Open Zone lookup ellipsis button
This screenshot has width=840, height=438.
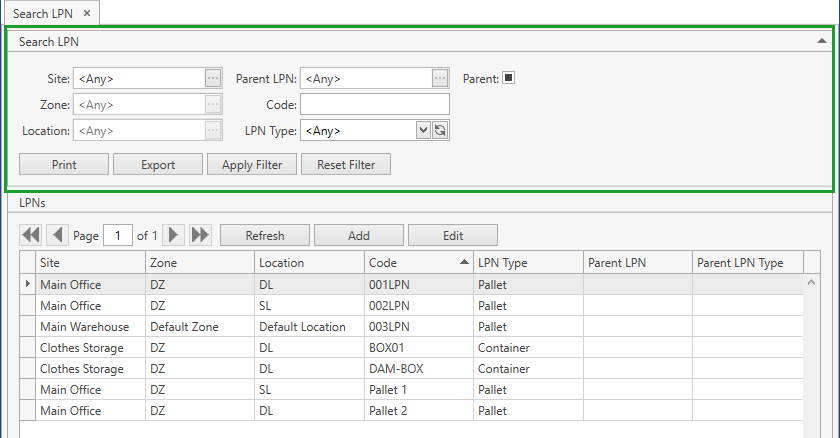(213, 104)
